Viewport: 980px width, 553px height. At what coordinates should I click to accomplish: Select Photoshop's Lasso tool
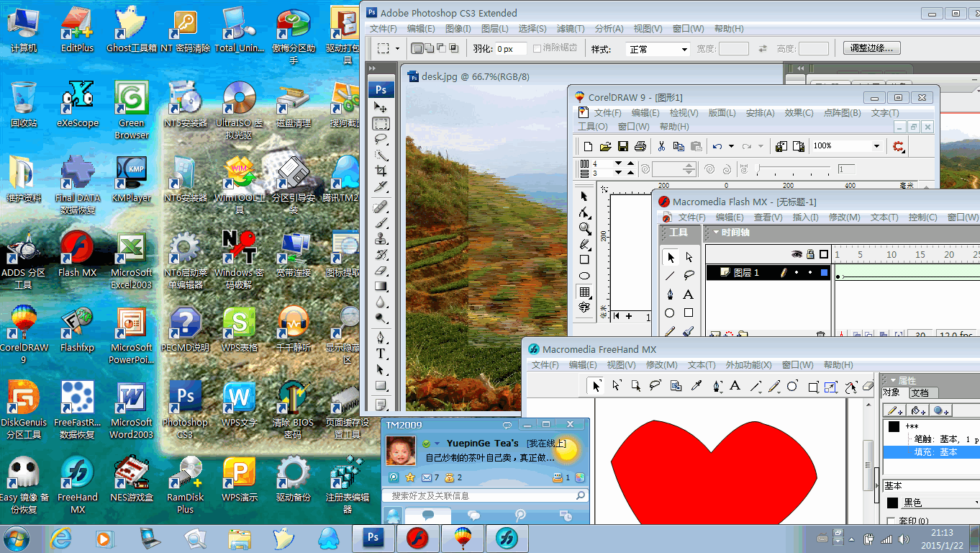[x=381, y=139]
